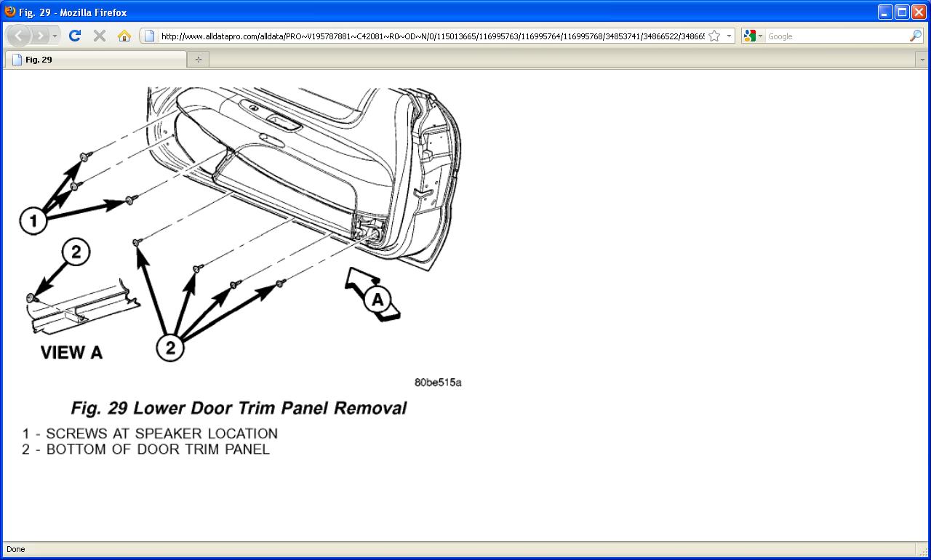
Task: Click the text 'BOTTOM OF DOOR TRIM PANEL'
Action: coord(158,449)
